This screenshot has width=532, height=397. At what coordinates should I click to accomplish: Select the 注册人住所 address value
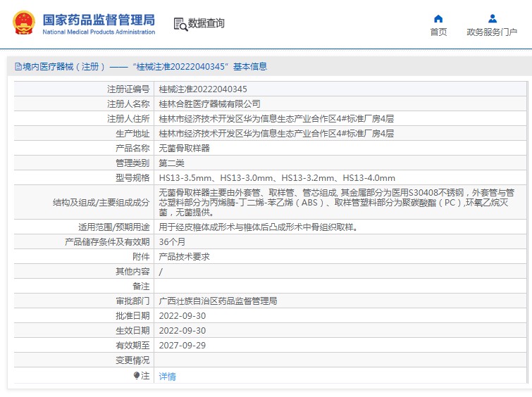[276, 119]
